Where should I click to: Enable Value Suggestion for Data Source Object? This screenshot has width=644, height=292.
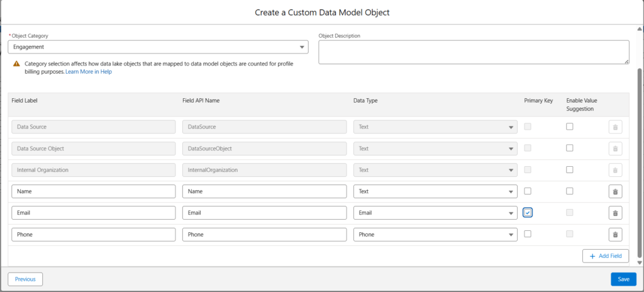click(x=570, y=148)
